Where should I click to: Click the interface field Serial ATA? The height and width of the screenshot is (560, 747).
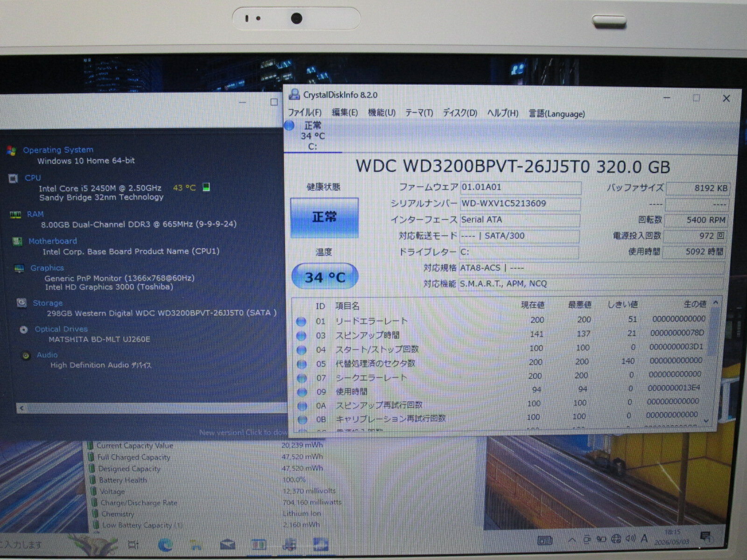(x=520, y=220)
